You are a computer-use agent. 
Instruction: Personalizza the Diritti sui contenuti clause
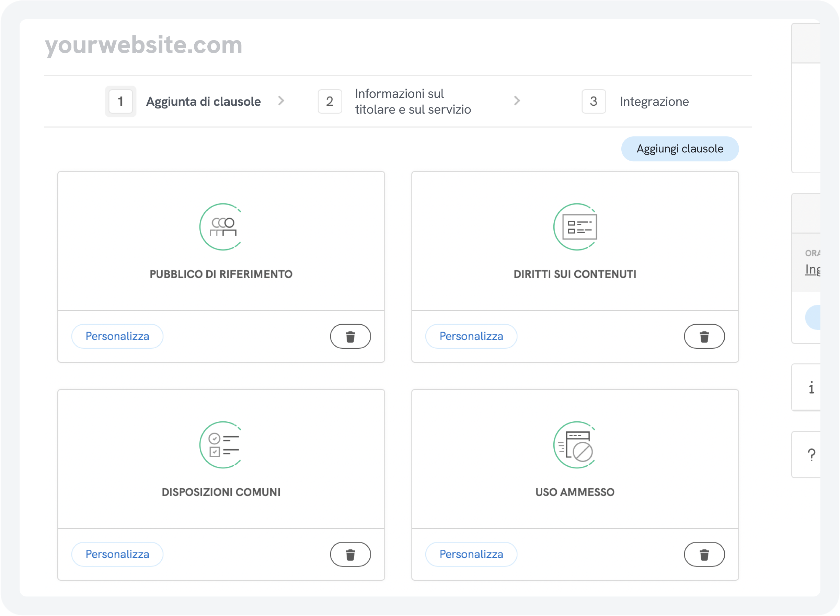(471, 336)
